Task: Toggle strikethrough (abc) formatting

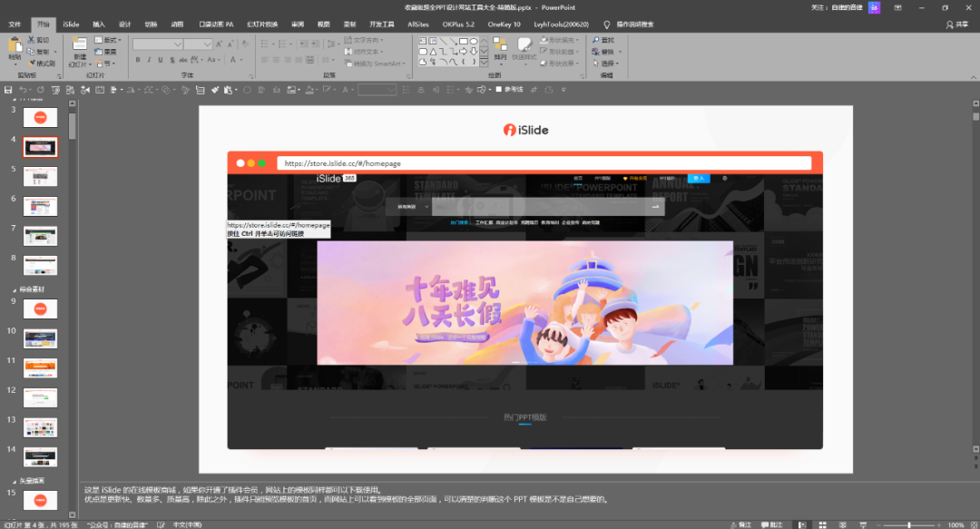Action: (x=183, y=60)
